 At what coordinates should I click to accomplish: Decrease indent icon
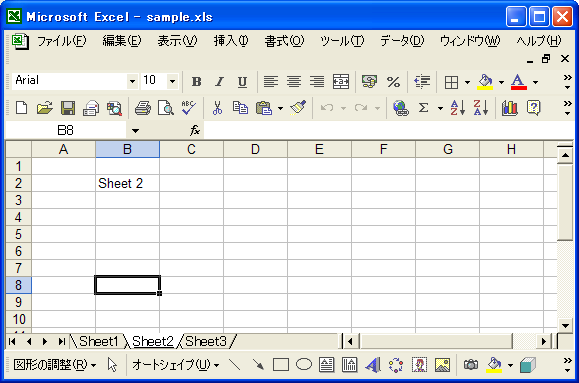click(422, 82)
